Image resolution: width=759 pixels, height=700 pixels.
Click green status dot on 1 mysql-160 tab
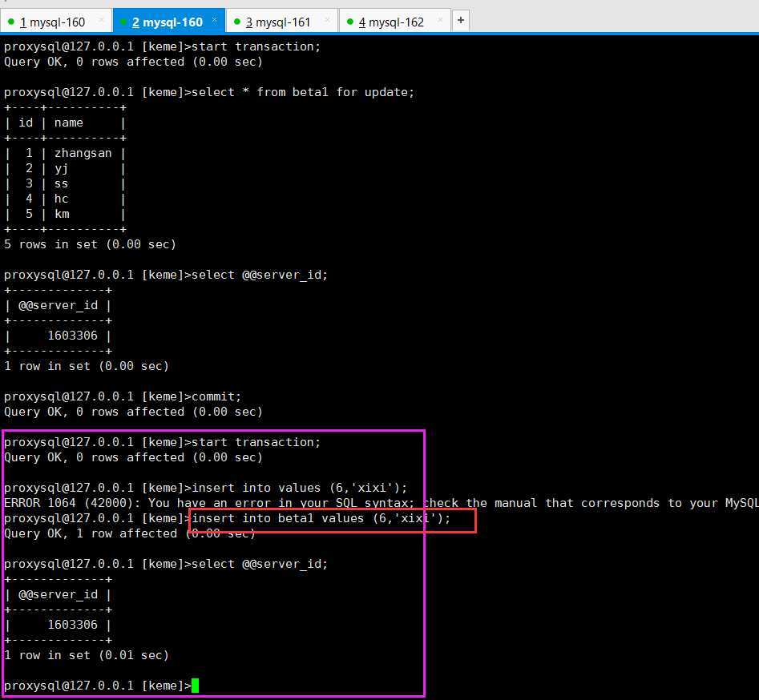[11, 22]
